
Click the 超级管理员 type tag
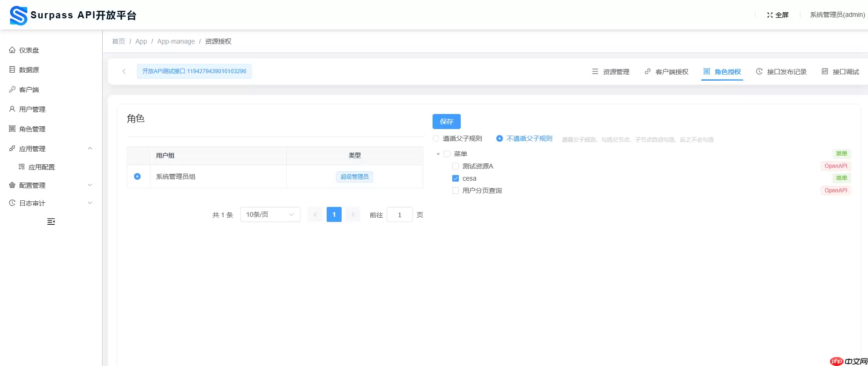tap(355, 177)
